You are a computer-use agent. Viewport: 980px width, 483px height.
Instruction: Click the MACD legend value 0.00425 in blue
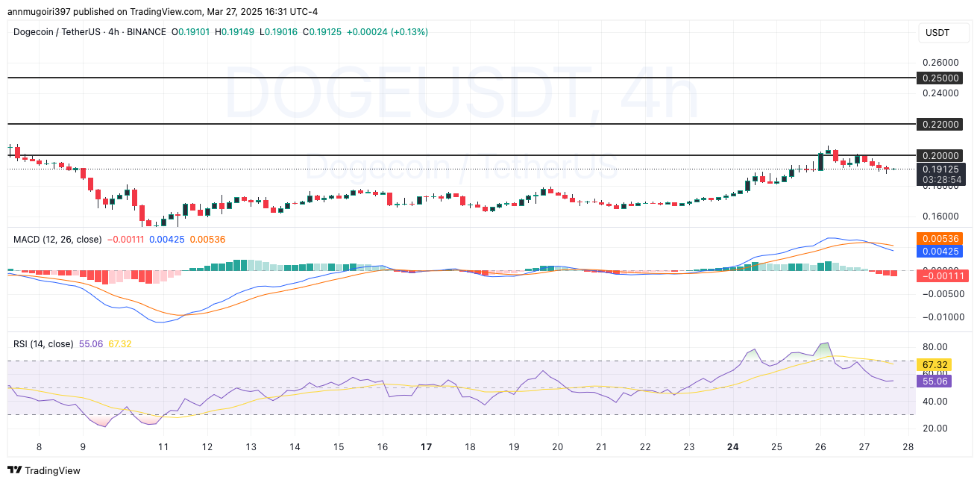point(167,239)
